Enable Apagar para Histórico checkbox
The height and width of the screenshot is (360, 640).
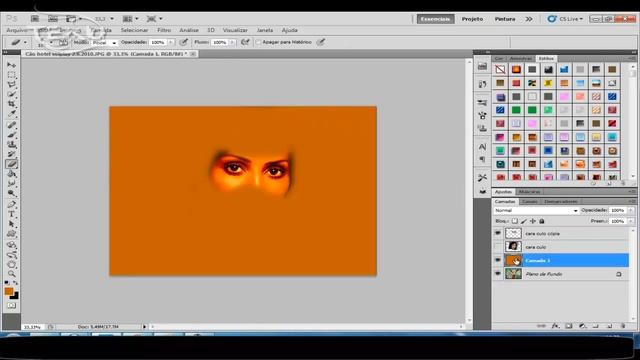click(258, 42)
